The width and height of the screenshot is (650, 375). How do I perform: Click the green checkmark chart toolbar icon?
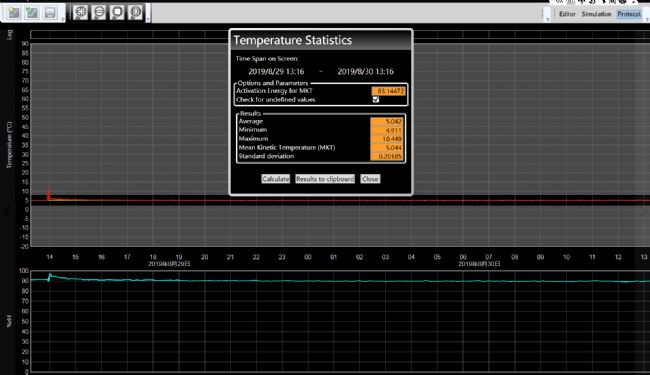point(32,12)
